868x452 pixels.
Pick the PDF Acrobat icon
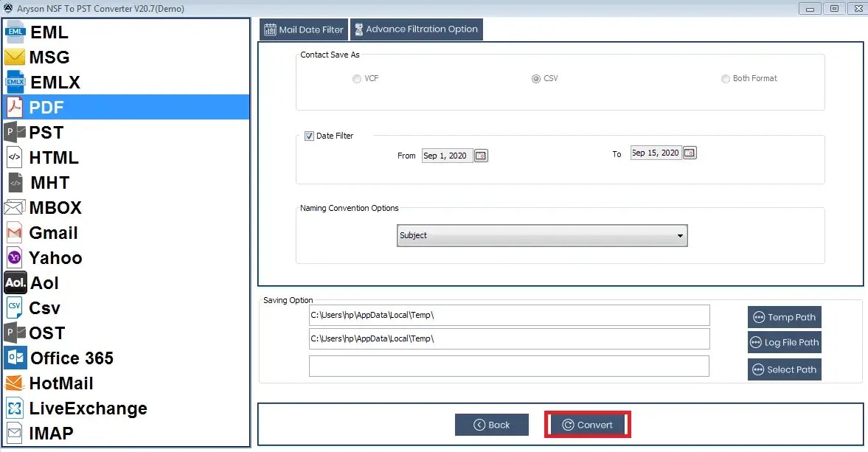(15, 107)
